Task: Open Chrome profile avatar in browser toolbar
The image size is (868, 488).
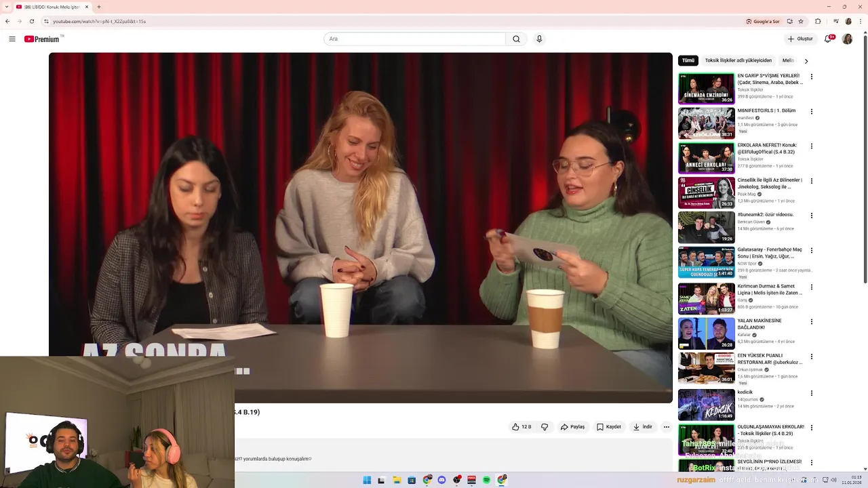Action: click(x=848, y=21)
